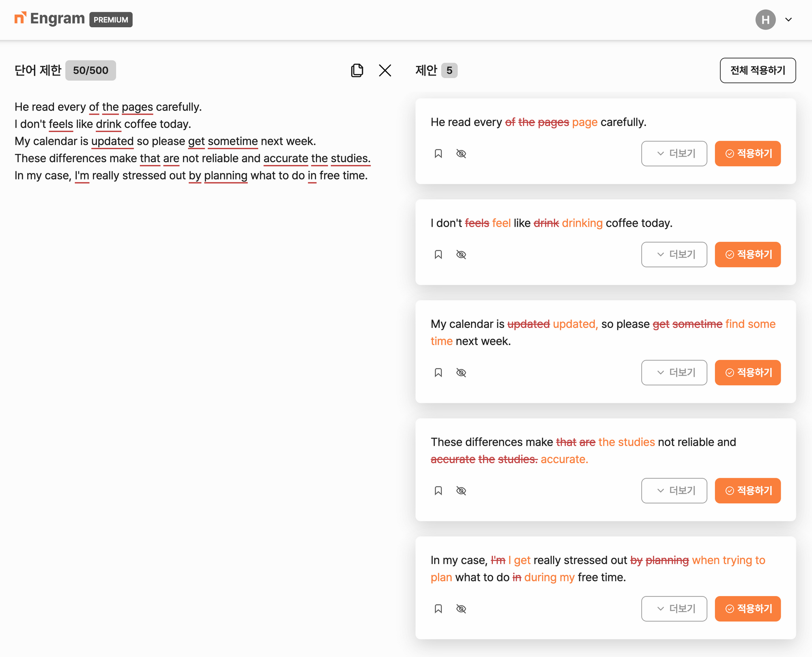812x657 pixels.
Task: Click the Engram logo
Action: pos(50,19)
